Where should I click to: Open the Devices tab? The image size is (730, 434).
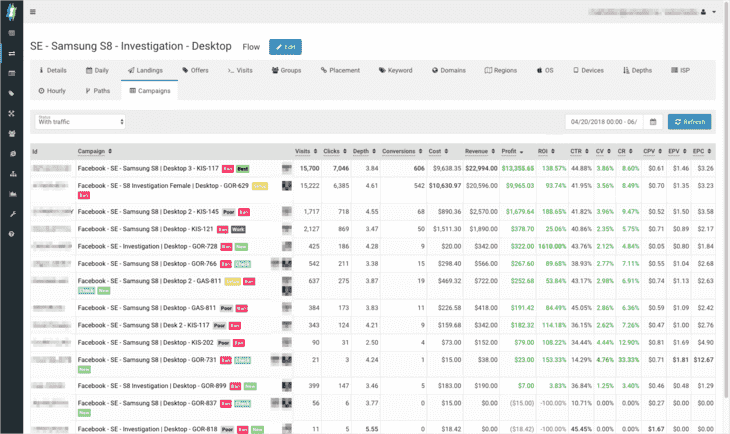coord(588,70)
